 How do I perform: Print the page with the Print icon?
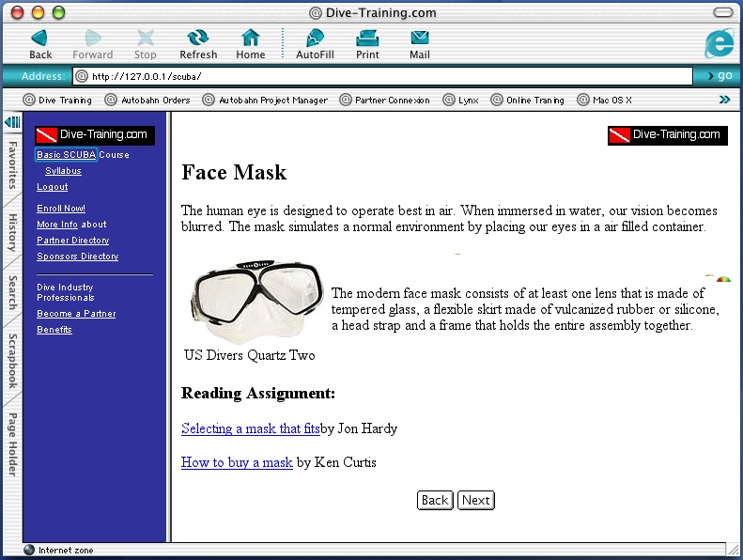pos(367,38)
